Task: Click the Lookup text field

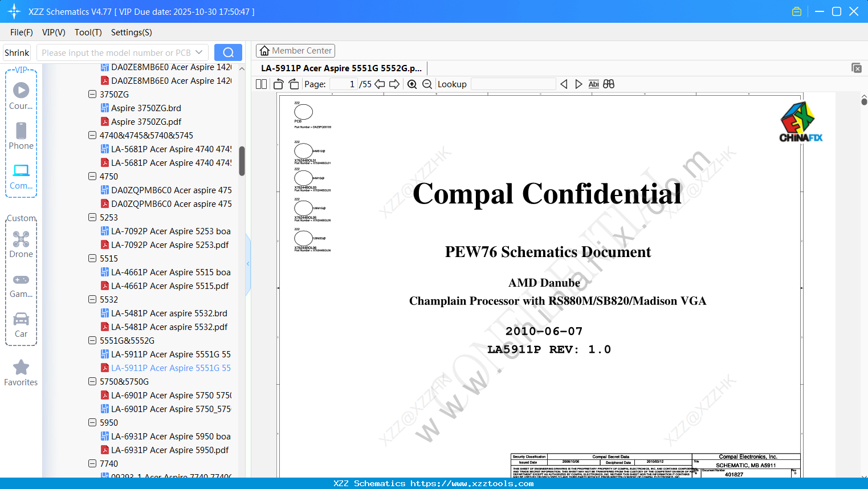Action: tap(514, 84)
